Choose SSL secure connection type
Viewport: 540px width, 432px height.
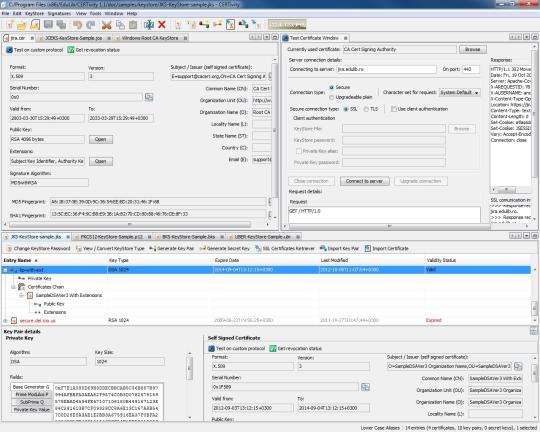[x=346, y=109]
